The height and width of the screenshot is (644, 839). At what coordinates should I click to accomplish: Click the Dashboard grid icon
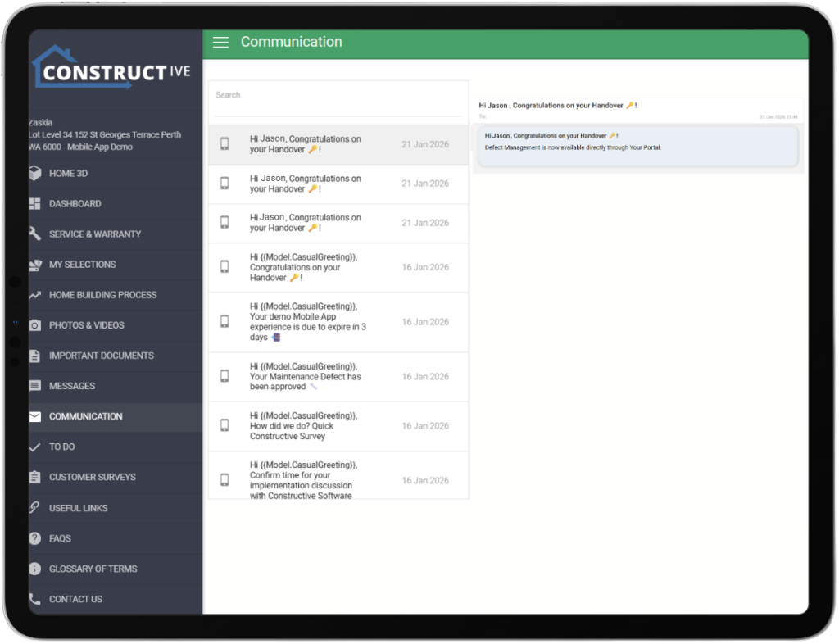[x=34, y=204]
